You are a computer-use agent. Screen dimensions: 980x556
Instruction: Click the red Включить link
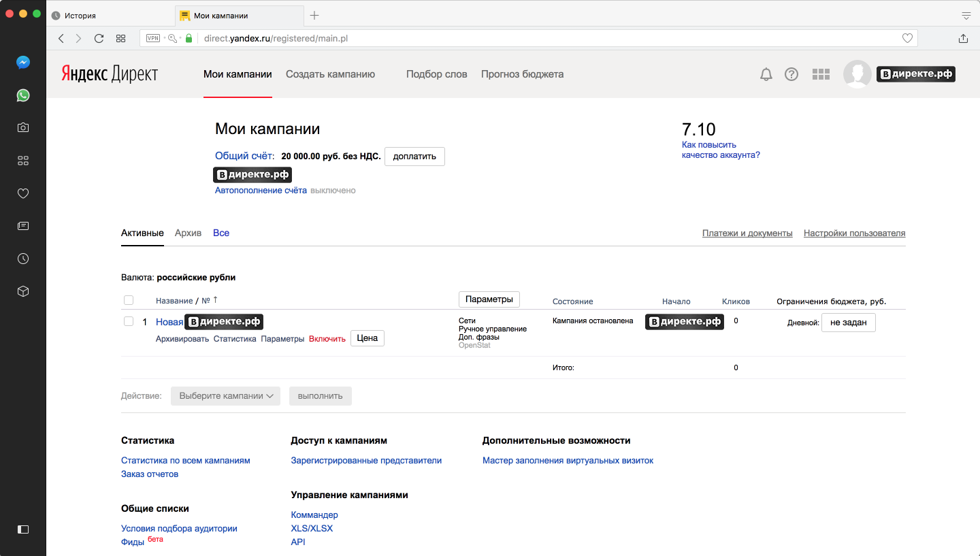click(327, 338)
